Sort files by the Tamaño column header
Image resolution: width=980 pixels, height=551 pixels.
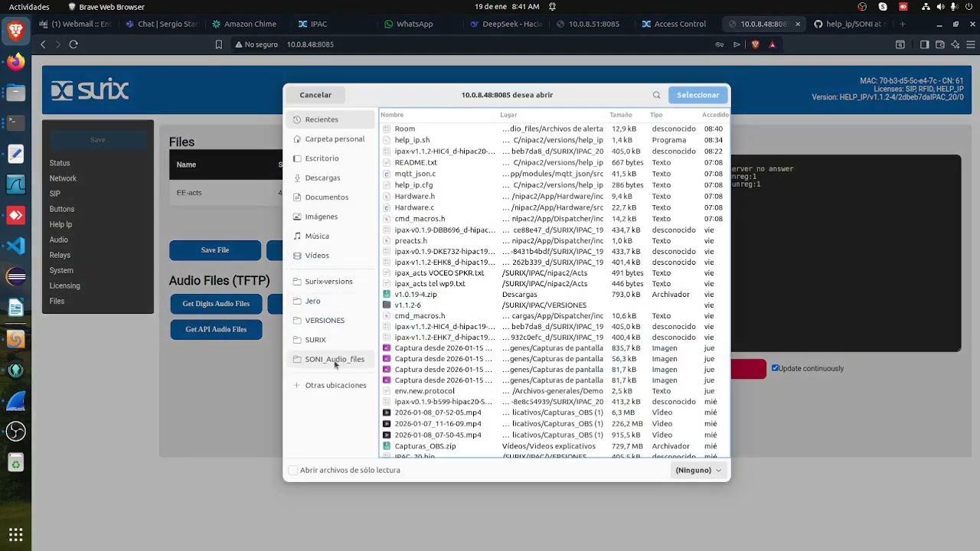tap(621, 115)
